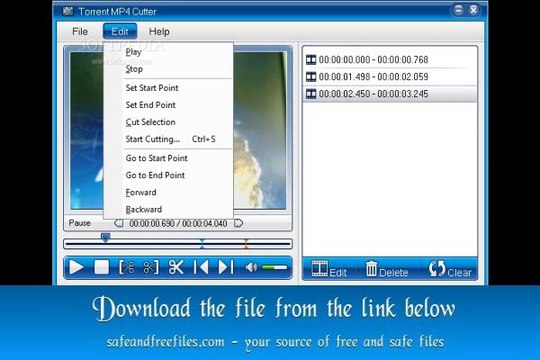Choose Play from the Edit menu

pyautogui.click(x=169, y=52)
